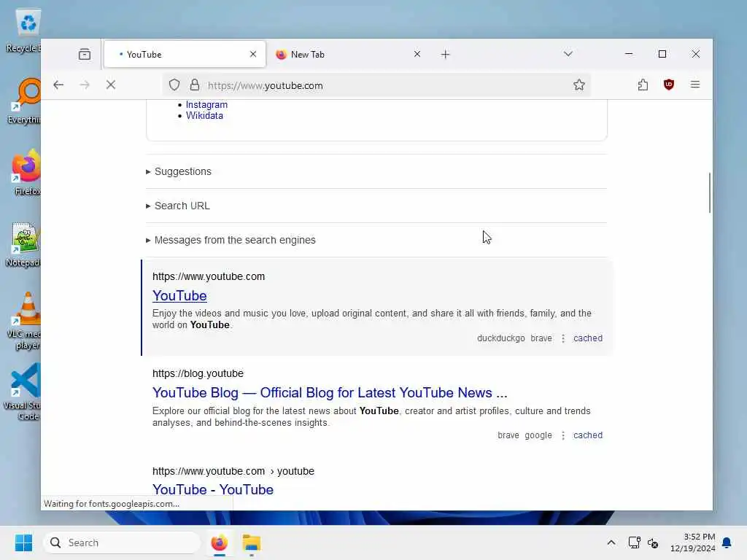
Task: Select Visual Studio Code desktop shortcut
Action: [x=24, y=392]
